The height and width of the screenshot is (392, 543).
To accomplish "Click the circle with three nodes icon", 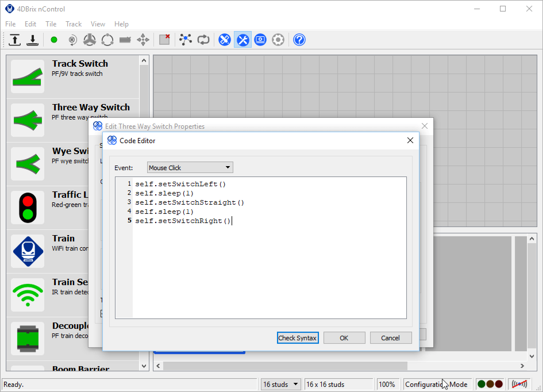I will point(107,40).
